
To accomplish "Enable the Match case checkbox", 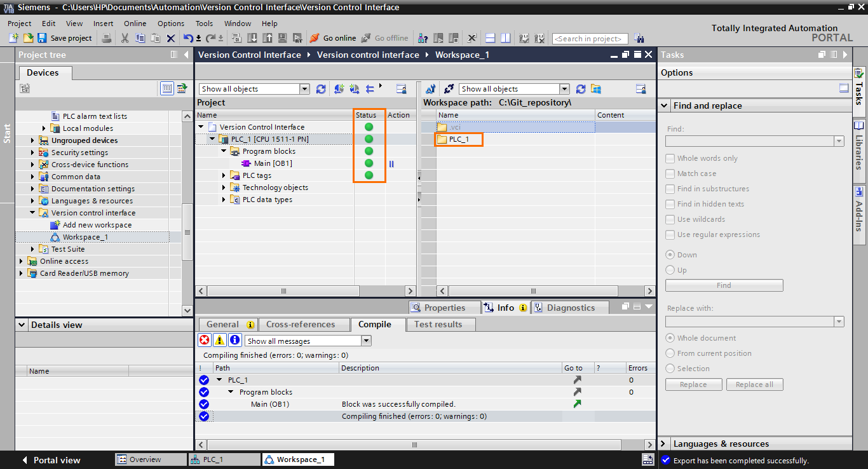I will click(670, 173).
